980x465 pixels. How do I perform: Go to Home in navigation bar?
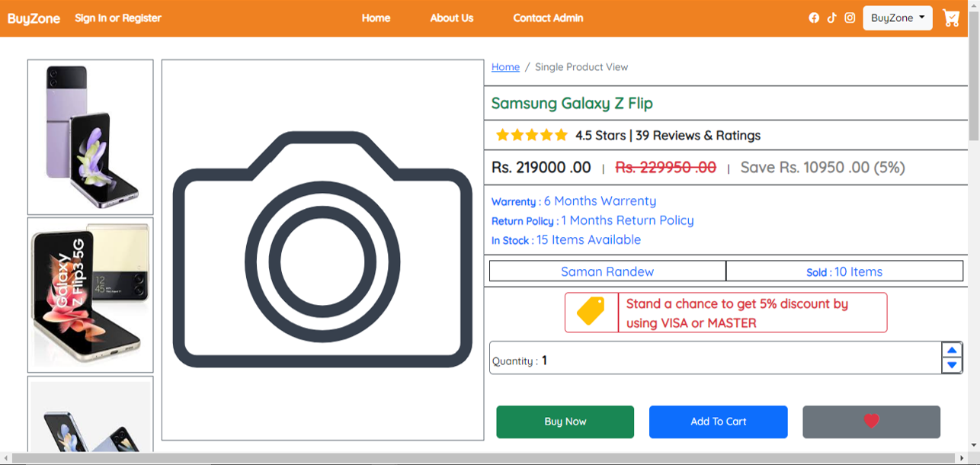click(376, 18)
